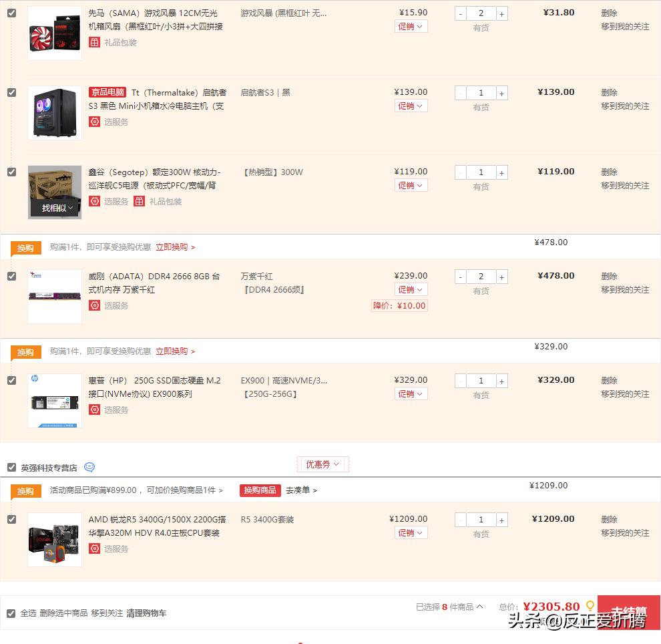Open product title 惠普（HP）250G SSD固态硬盘
Viewport: 661px width, 644px height.
tap(155, 387)
